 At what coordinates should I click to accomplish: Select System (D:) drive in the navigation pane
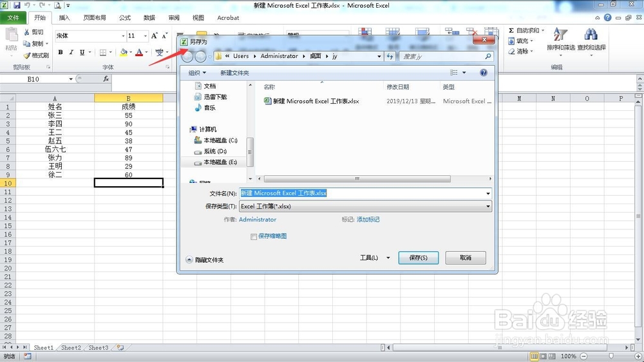coord(211,151)
